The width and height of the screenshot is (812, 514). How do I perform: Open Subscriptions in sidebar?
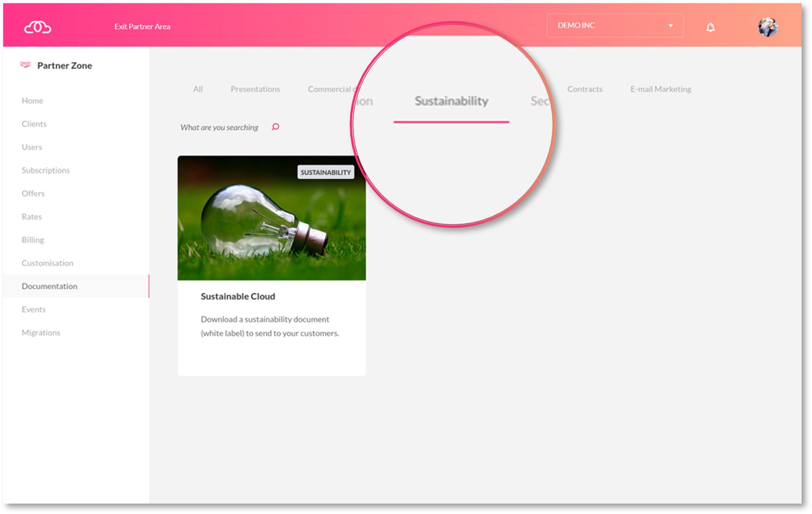point(45,170)
